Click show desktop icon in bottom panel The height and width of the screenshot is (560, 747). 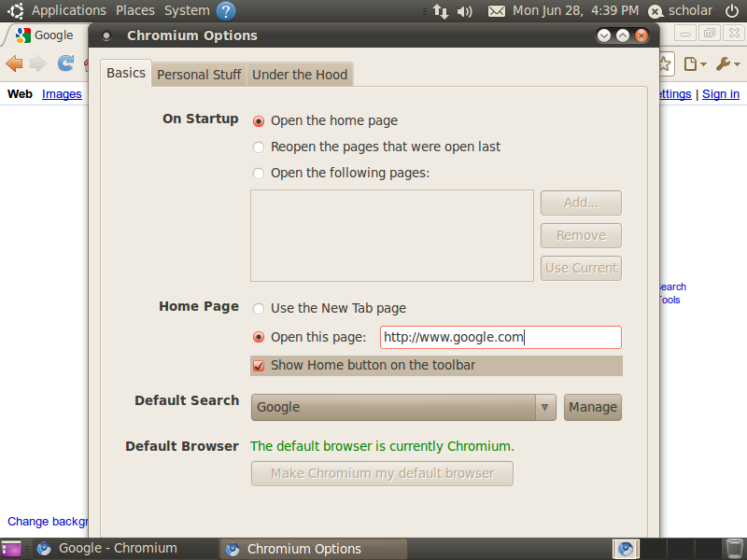click(x=11, y=549)
